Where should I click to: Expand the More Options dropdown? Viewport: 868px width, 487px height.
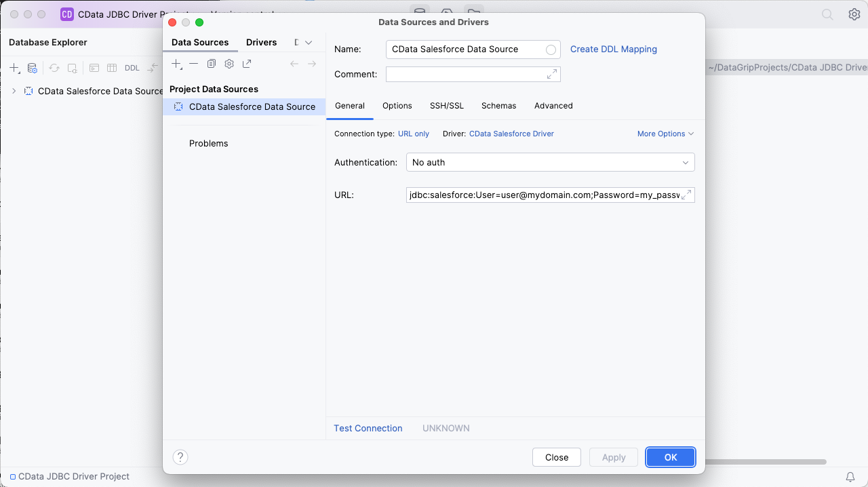pos(665,134)
